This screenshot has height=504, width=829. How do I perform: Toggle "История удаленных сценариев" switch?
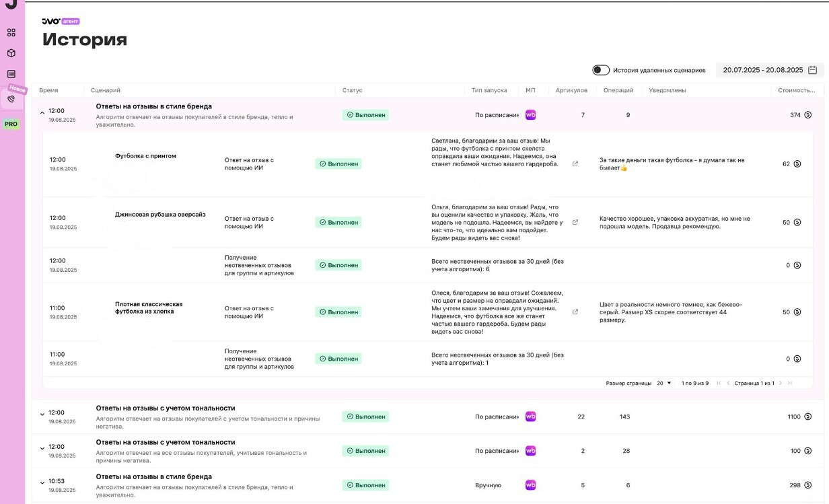coord(601,70)
